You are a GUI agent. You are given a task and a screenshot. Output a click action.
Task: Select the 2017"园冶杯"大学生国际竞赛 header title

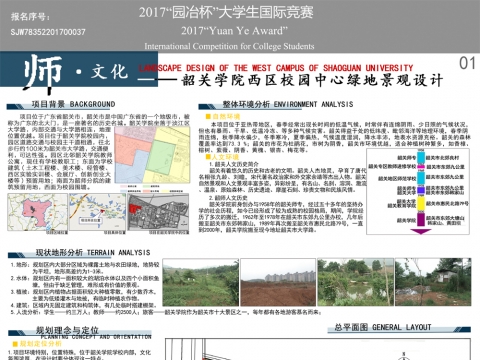pos(226,13)
